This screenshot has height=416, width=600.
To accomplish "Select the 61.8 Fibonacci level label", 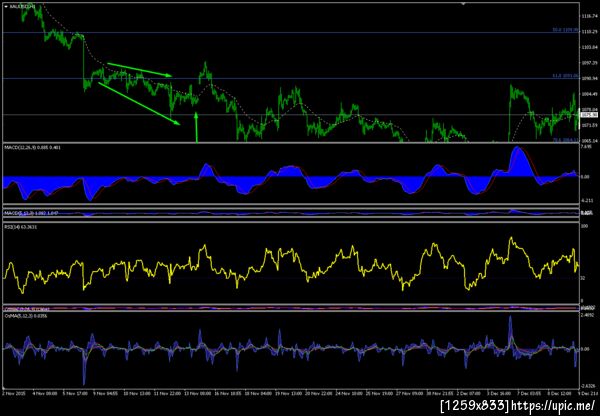I will pyautogui.click(x=565, y=76).
